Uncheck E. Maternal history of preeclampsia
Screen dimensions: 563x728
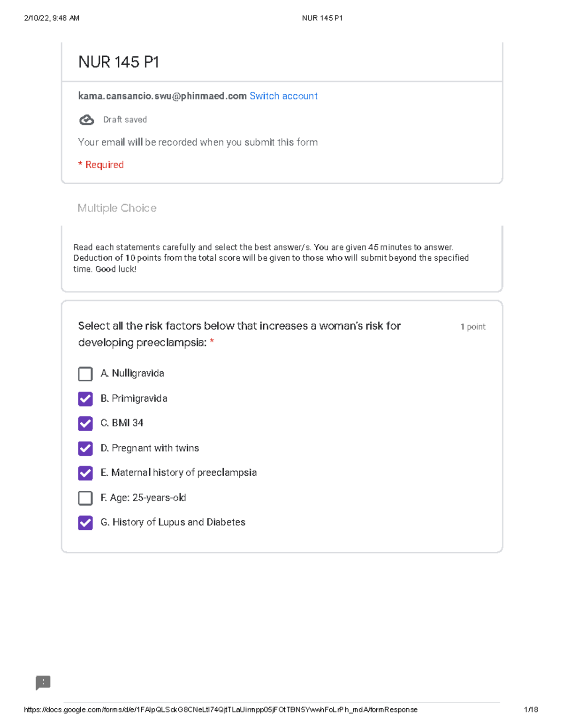point(85,473)
